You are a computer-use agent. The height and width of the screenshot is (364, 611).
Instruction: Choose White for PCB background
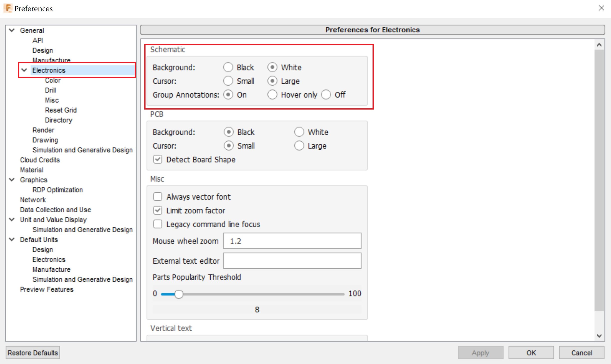[x=299, y=132]
